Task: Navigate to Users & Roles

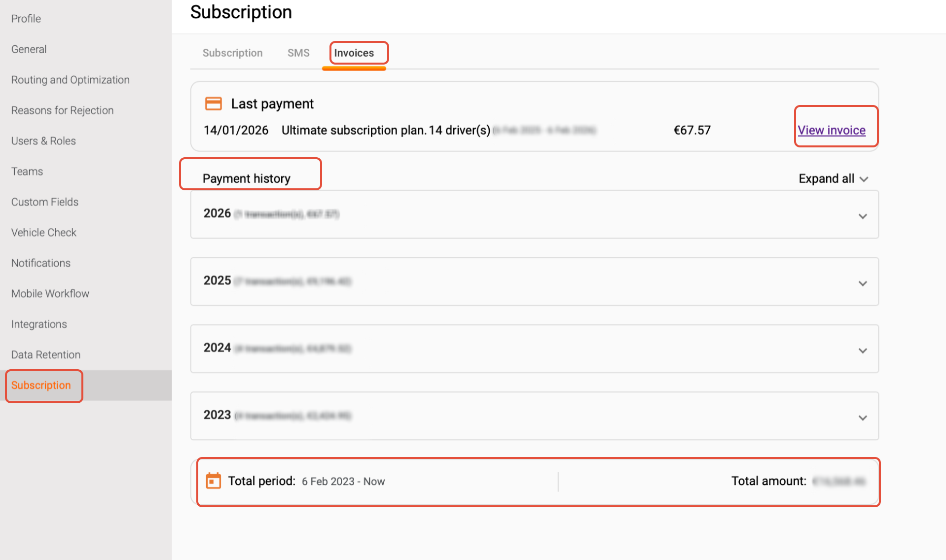Action: (43, 141)
